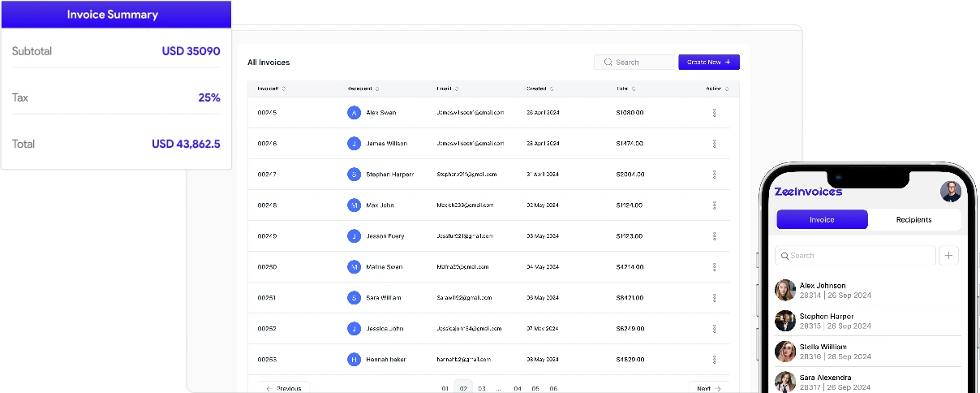Click Max John's avatar badge
Viewport: 980px width, 393px height.
point(354,205)
